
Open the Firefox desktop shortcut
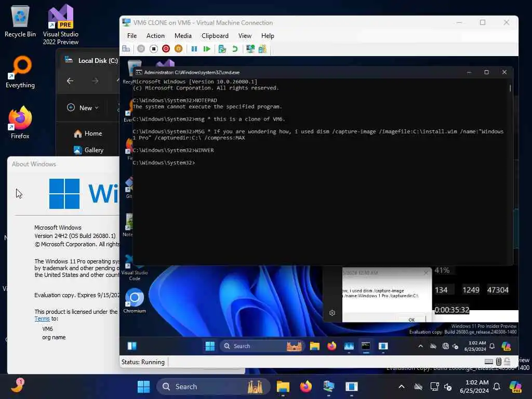20,123
